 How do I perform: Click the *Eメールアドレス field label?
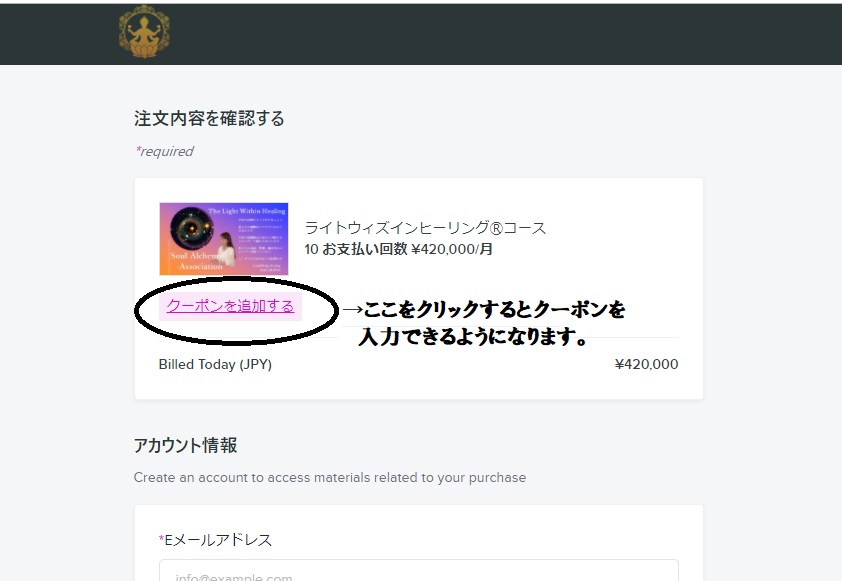pos(215,540)
